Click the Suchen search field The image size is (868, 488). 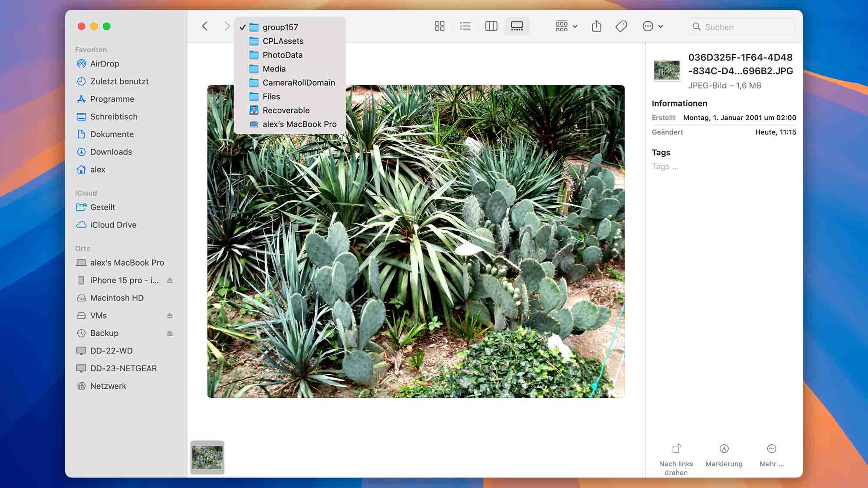click(x=741, y=27)
